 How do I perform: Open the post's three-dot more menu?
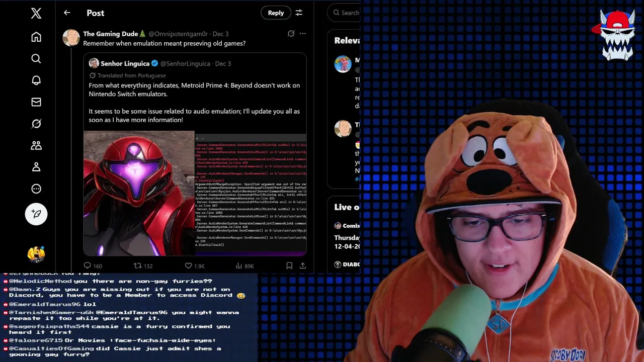pos(303,34)
